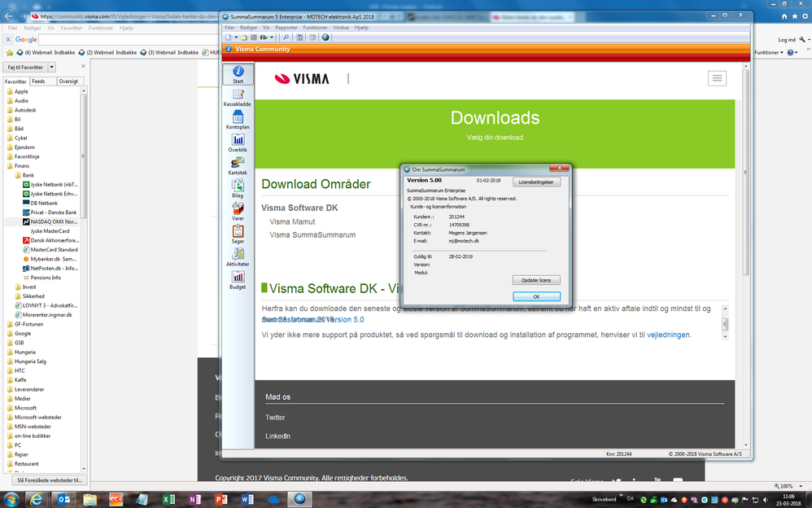812x508 pixels.
Task: Close the Om SummaSummarum dialog
Action: tap(559, 168)
